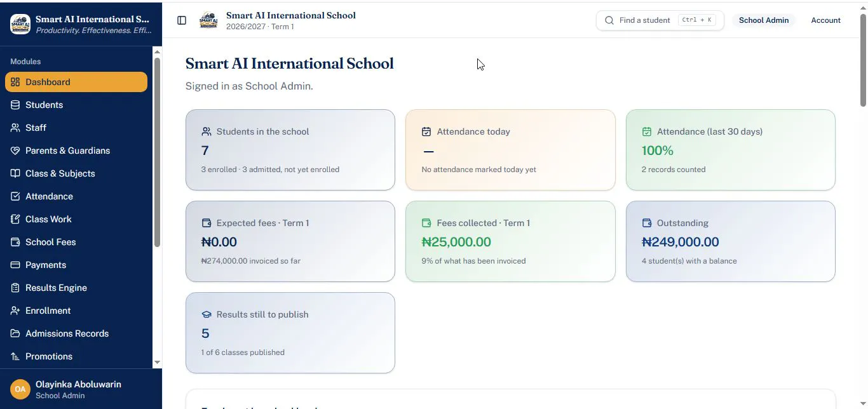Click the School Admin badge button

pos(764,20)
